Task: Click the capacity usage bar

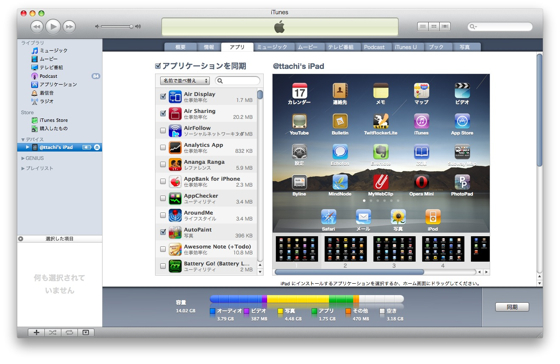Action: coord(307,299)
